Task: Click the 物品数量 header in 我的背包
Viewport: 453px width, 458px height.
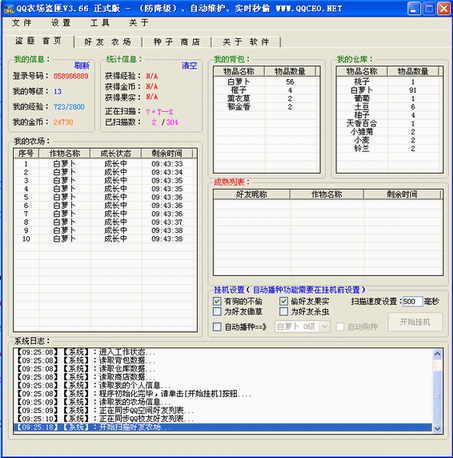Action: tap(290, 71)
